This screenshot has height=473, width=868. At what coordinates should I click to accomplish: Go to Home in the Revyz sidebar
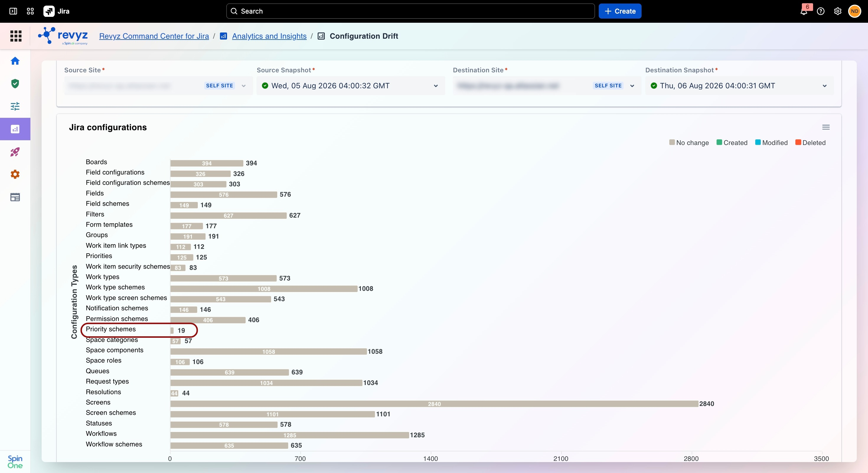15,61
